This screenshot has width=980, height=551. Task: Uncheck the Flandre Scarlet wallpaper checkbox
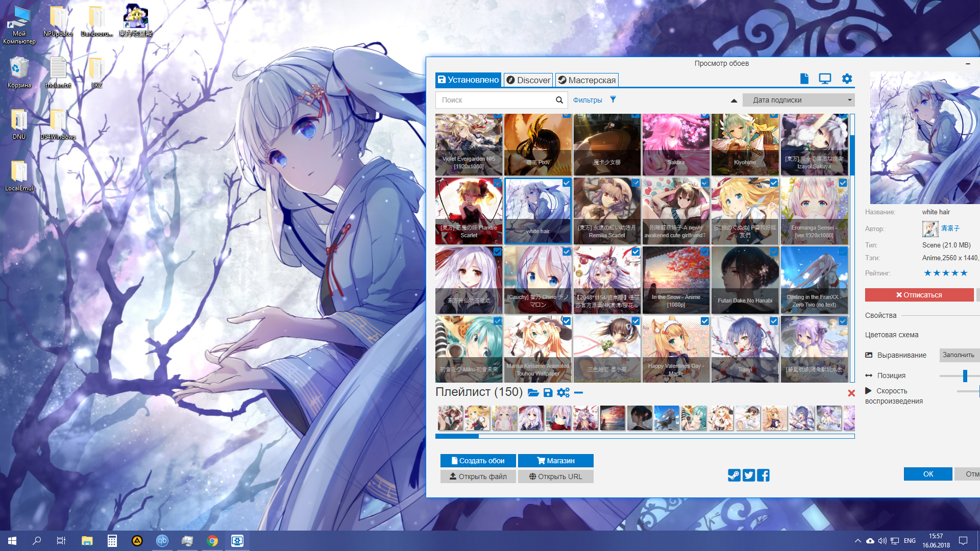[497, 183]
